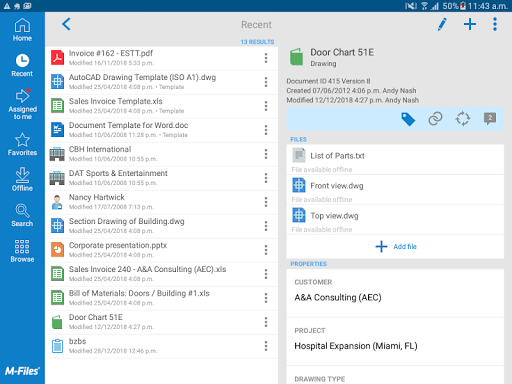The image size is (512, 384).
Task: Open the Offline section
Action: click(x=22, y=179)
